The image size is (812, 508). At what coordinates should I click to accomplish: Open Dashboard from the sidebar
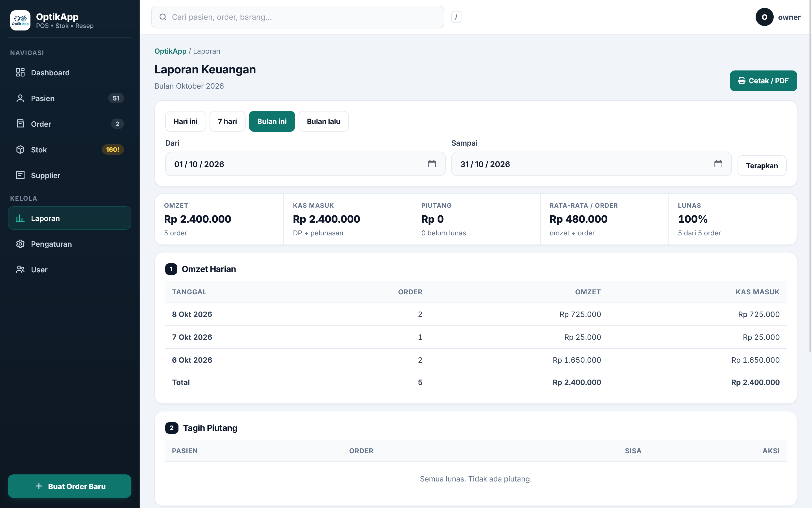[69, 73]
